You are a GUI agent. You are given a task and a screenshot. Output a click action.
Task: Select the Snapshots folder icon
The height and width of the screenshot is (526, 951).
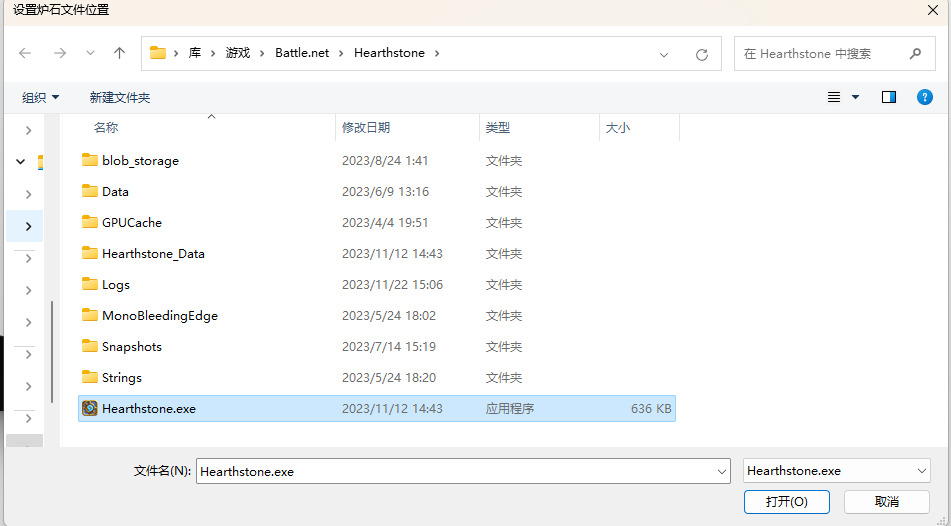coord(90,346)
